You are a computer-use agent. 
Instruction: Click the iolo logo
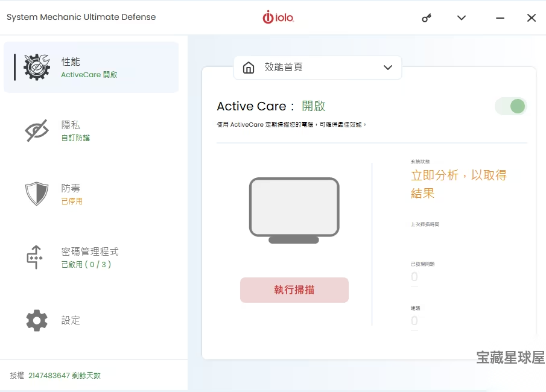click(278, 17)
